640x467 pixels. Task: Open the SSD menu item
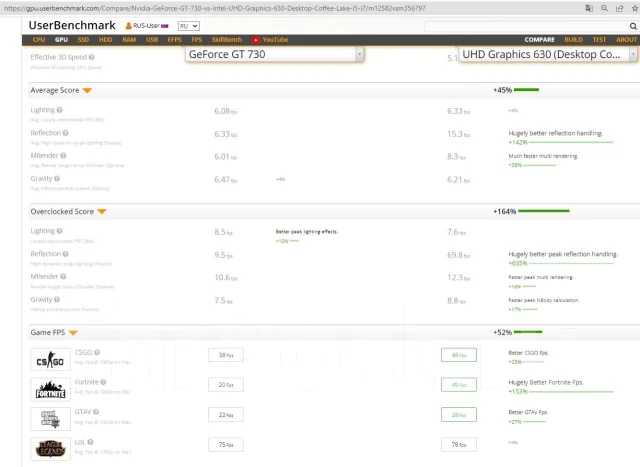[x=83, y=40]
